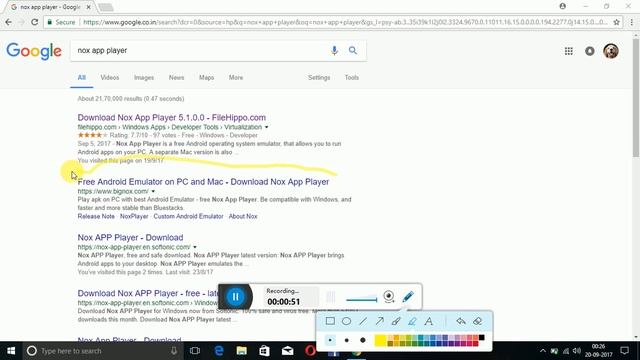The width and height of the screenshot is (640, 360).
Task: Undo the last annotation stroke
Action: pyautogui.click(x=461, y=321)
